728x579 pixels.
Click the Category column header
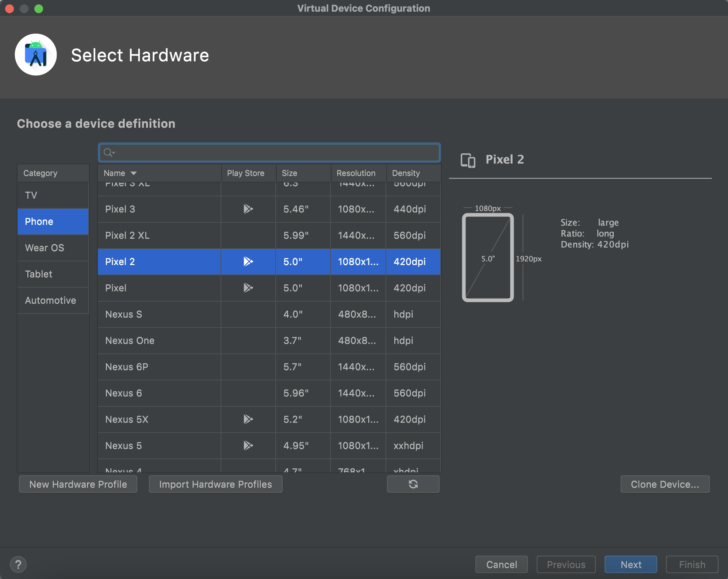53,173
